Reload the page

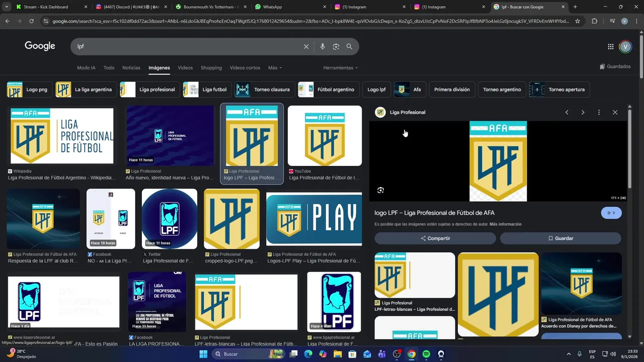point(31,21)
